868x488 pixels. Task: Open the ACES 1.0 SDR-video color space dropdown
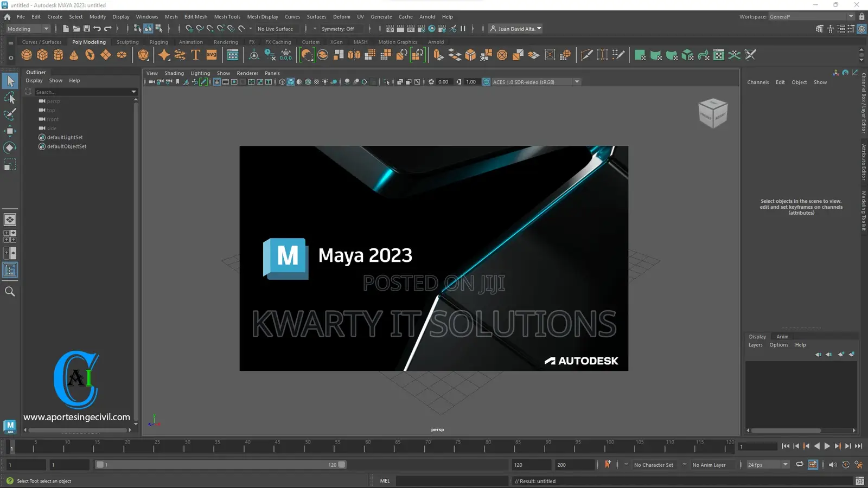[x=536, y=82]
